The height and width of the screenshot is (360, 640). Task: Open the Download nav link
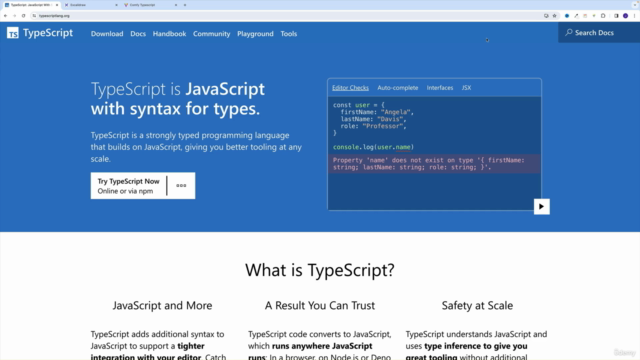point(107,34)
